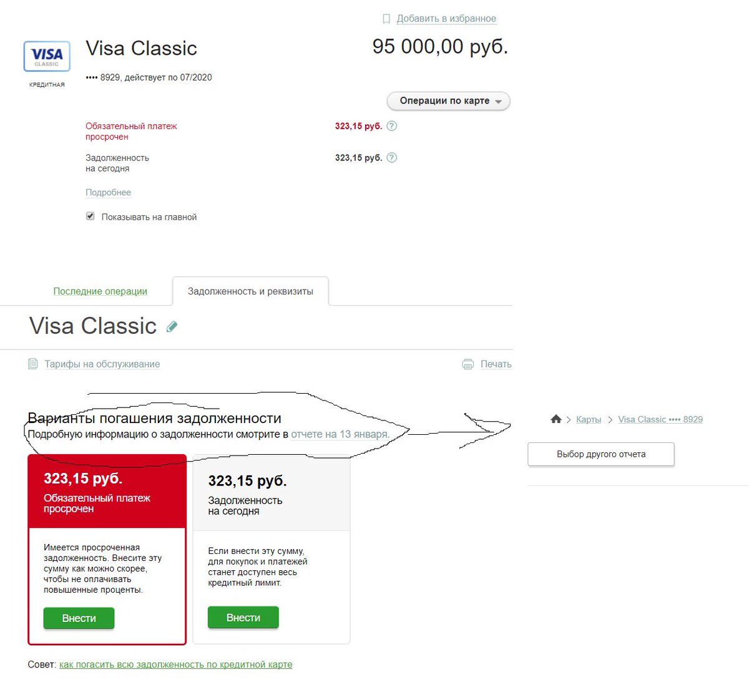Click the home icon in breadcrumbs
The image size is (749, 700).
click(x=556, y=419)
